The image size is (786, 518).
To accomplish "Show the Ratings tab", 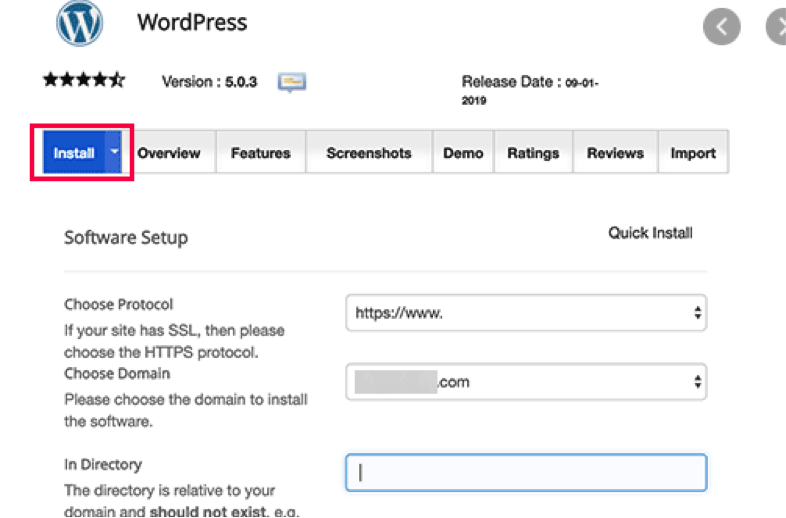I will [533, 153].
